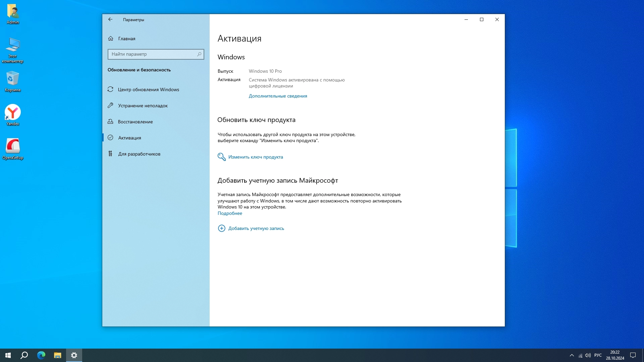The image size is (644, 362).
Task: Click the search magnifier in Найти параметр
Action: pos(199,54)
